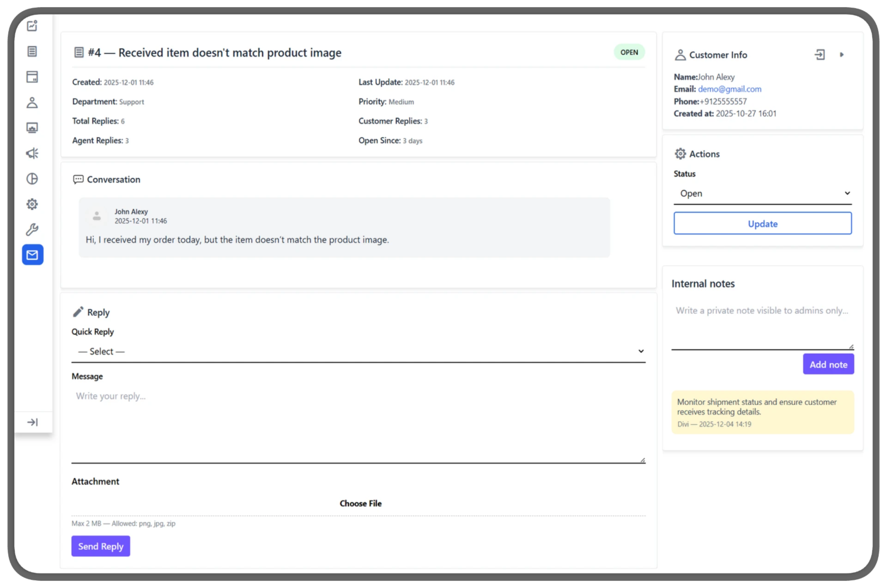Open the Mail/Tickets section in sidebar
The width and height of the screenshot is (887, 588).
click(x=32, y=255)
